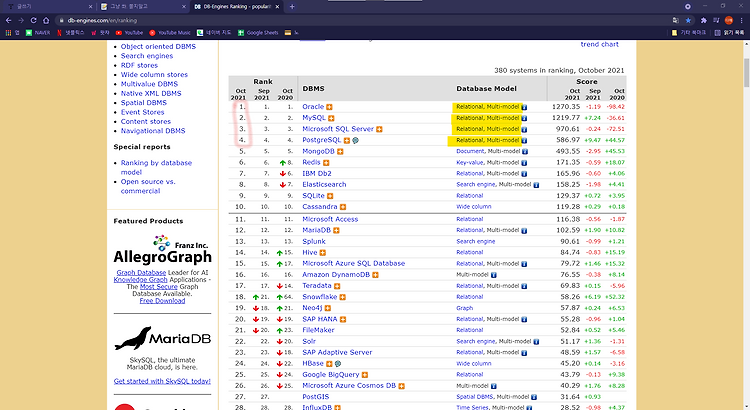The height and width of the screenshot is (410, 750).
Task: Click the orange plus icon beside Hive
Action: [323, 253]
